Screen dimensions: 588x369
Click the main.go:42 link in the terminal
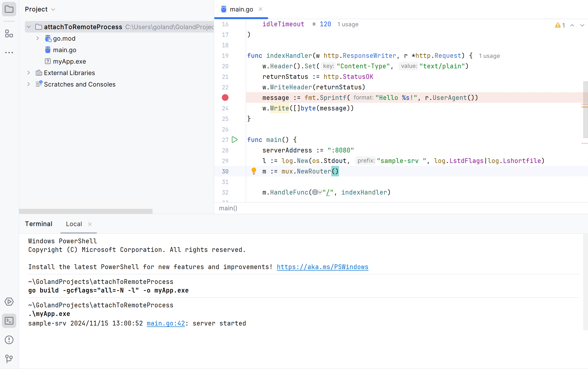pyautogui.click(x=165, y=323)
